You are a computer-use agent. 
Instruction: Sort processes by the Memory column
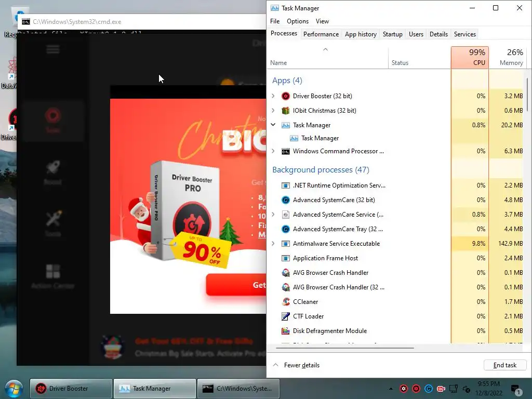pyautogui.click(x=508, y=58)
